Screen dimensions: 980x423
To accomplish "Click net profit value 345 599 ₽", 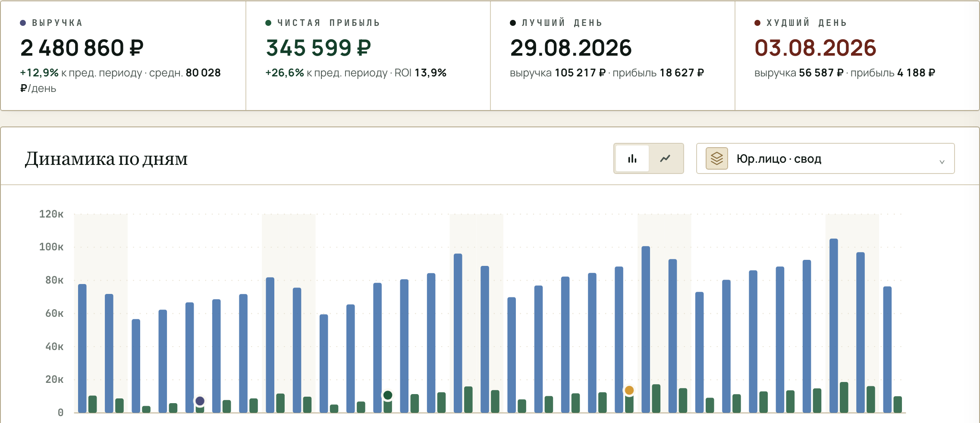I will pyautogui.click(x=318, y=47).
